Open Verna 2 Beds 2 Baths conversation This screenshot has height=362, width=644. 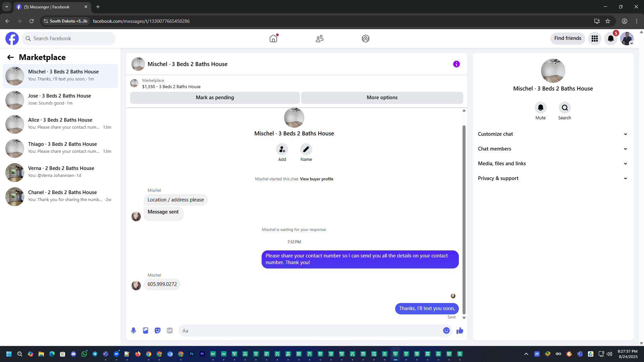pos(60,172)
